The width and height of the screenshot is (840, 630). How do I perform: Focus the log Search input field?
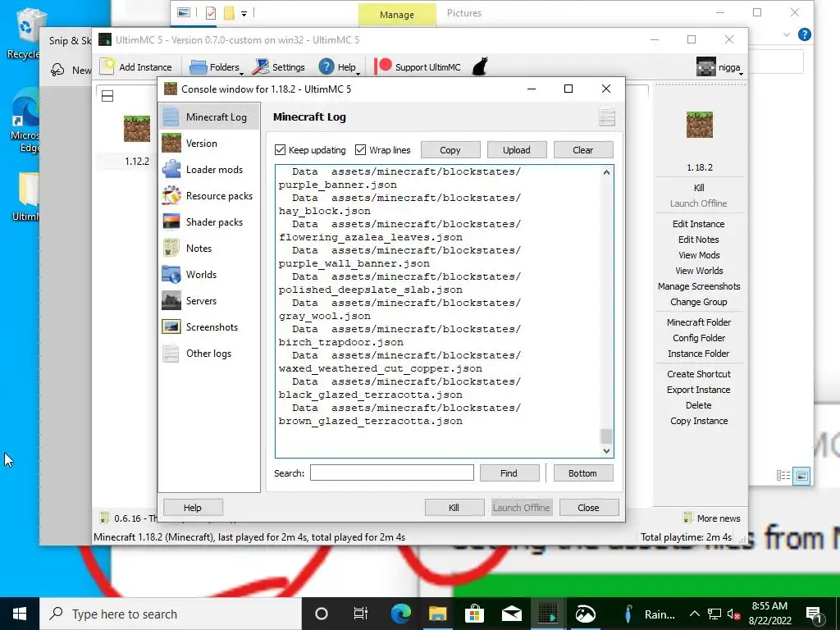click(391, 473)
